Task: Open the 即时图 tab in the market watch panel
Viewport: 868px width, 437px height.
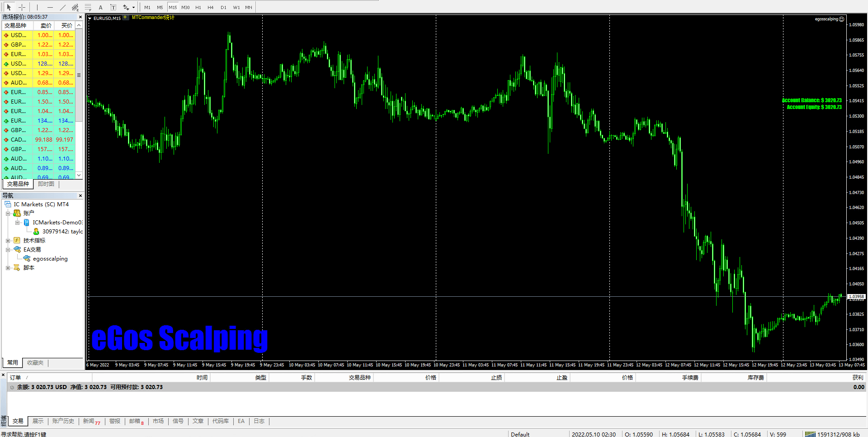Action: click(46, 184)
